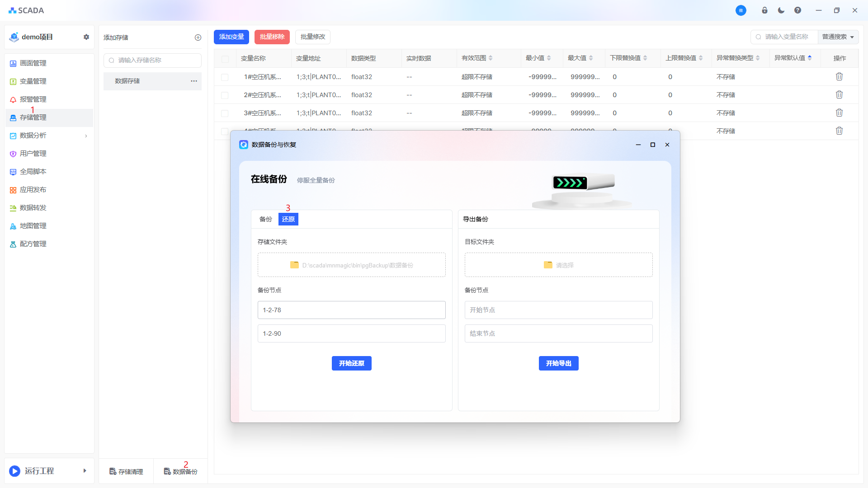Expand the 数据分析 sidebar submenu
868x488 pixels.
pyautogui.click(x=86, y=136)
